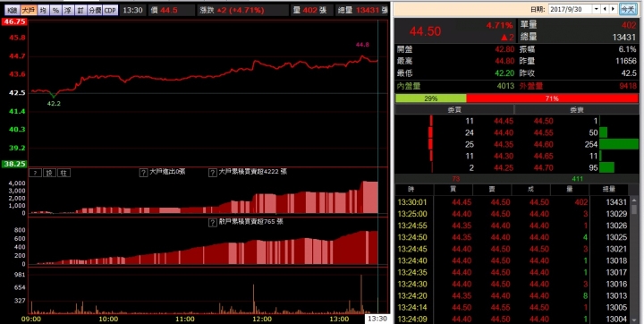This screenshot has height=324, width=644.
Task: Click the 量 column header in trades table
Action: (x=569, y=190)
